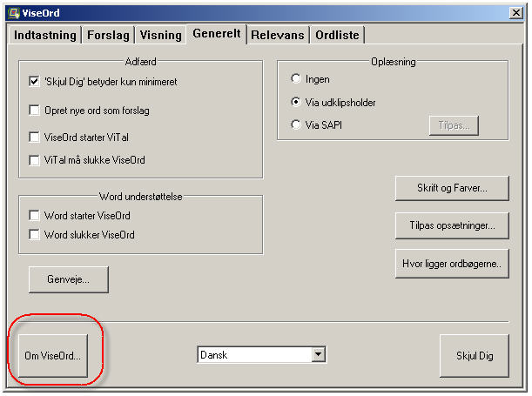Click the ViseOrd title bar app icon
Image resolution: width=532 pixels, height=396 pixels.
14,13
